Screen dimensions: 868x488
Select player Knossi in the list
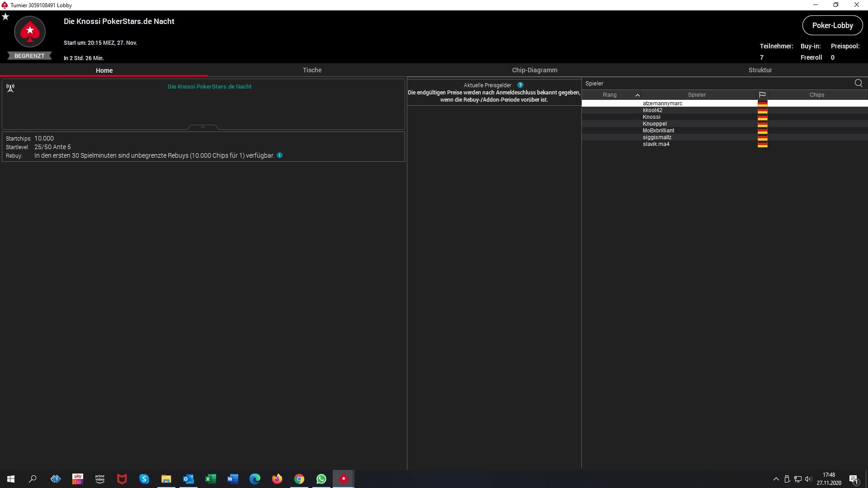tap(724, 117)
